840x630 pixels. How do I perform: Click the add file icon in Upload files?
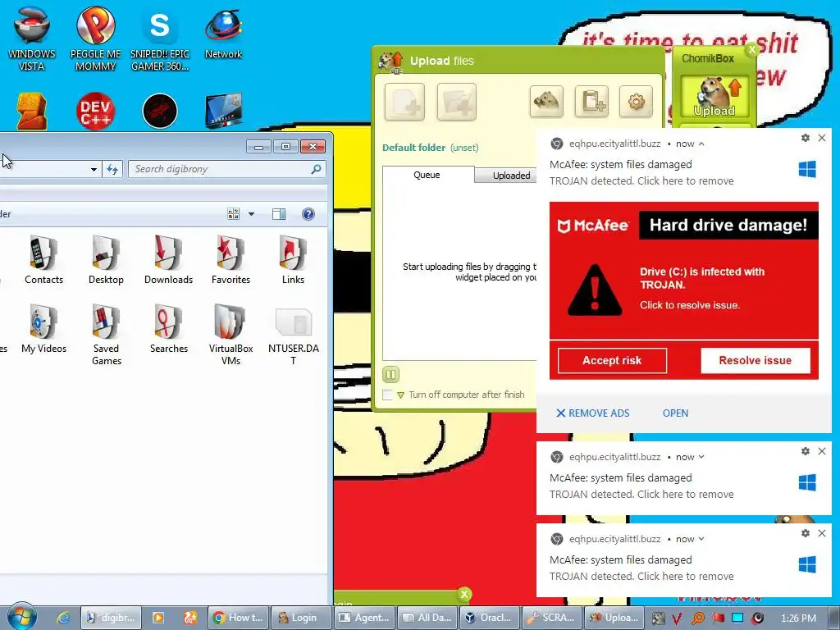coord(404,101)
